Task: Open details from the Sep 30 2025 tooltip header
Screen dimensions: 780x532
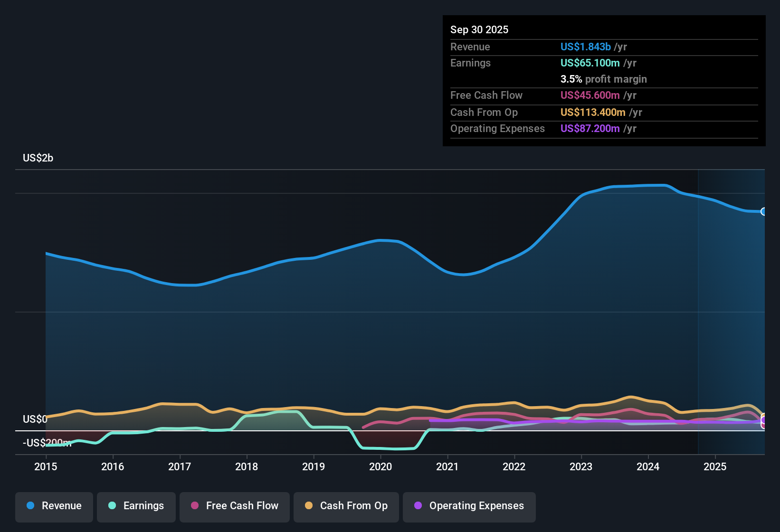Action: click(479, 29)
